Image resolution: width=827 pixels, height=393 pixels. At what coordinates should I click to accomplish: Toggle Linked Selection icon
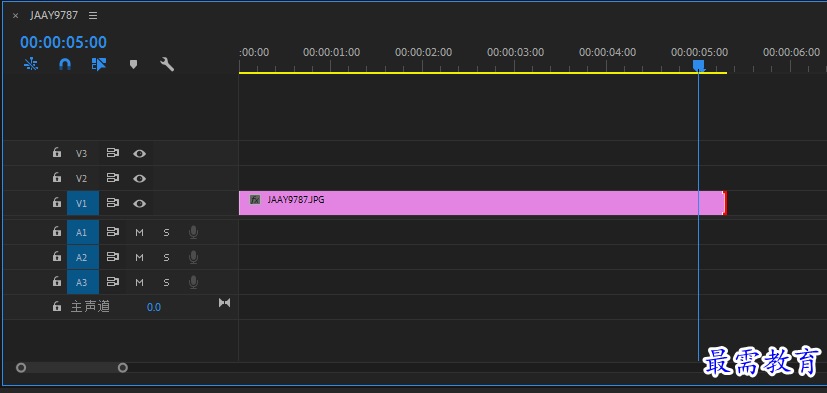tap(99, 64)
